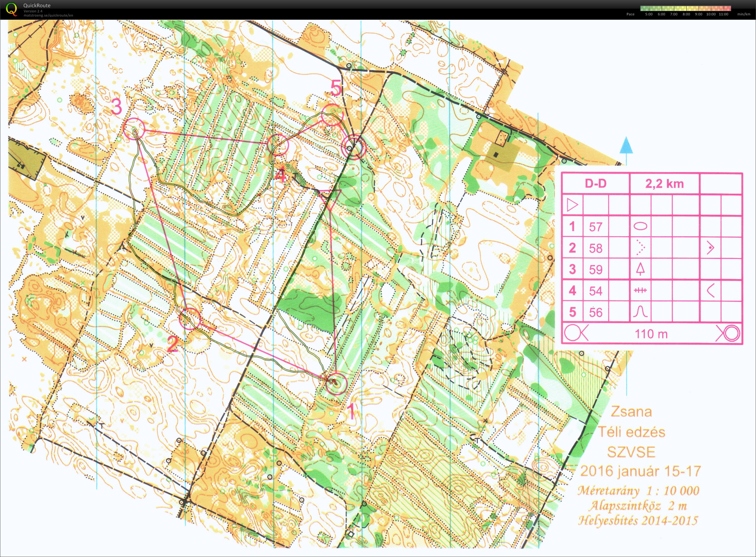Open the matstroeng.se/quickroute/en link
The width and height of the screenshot is (756, 557).
(x=48, y=15)
